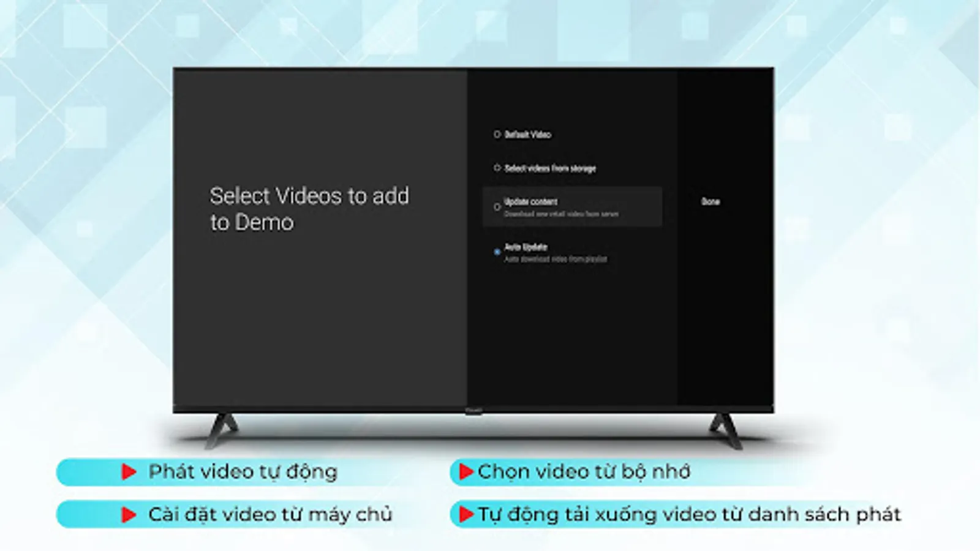Select the Update content radio button
This screenshot has width=980, height=551.
497,207
